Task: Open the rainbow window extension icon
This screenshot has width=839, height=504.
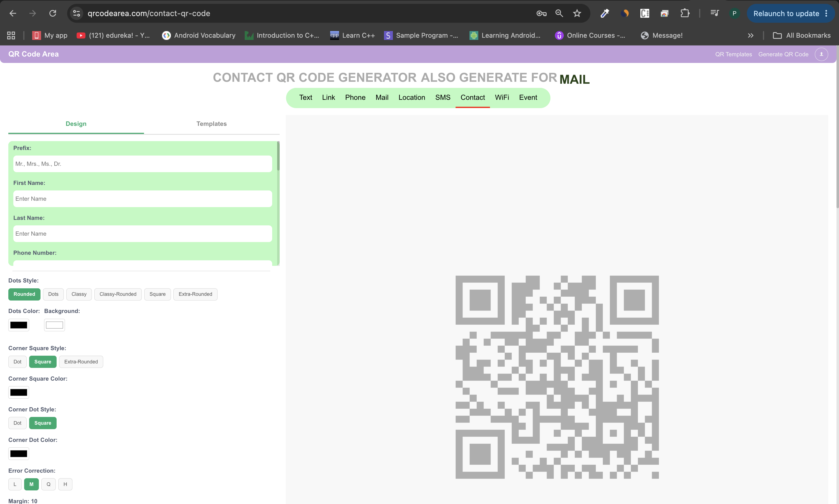Action: 664,13
